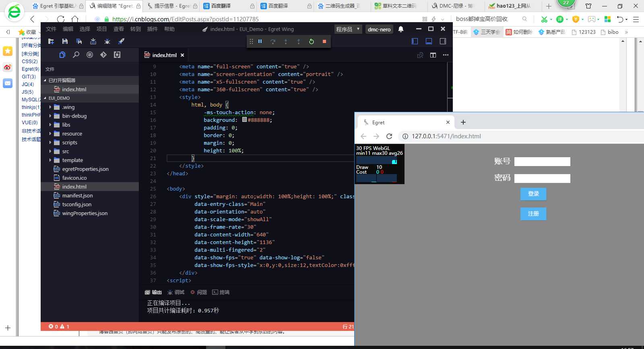The width and height of the screenshot is (644, 349).
Task: Restart debugging with the green reload icon
Action: (312, 41)
